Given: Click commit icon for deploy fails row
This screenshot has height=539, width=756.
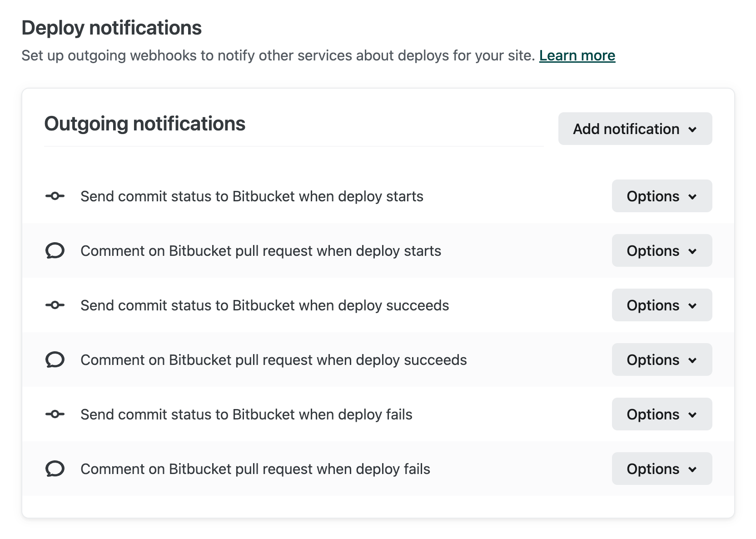Looking at the screenshot, I should tap(55, 414).
